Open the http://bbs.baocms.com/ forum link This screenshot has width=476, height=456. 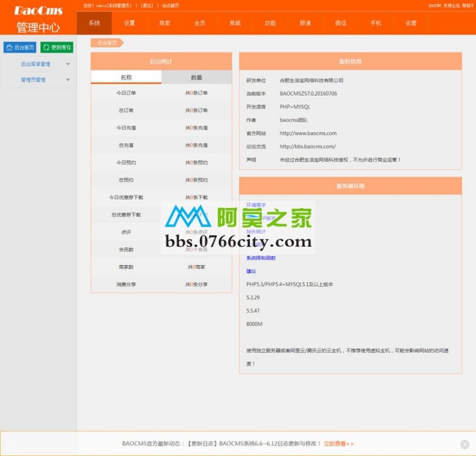[x=308, y=147]
